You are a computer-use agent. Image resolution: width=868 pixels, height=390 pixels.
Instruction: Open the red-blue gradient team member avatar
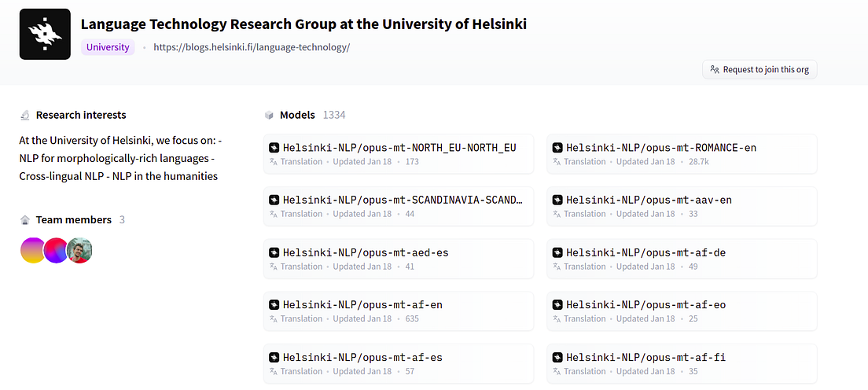pos(55,250)
